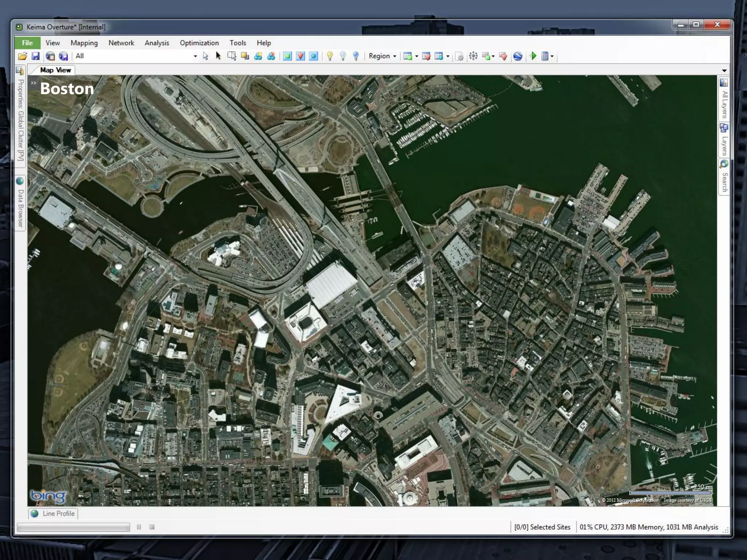
Task: Click the black arrow pointer tool
Action: pos(218,56)
